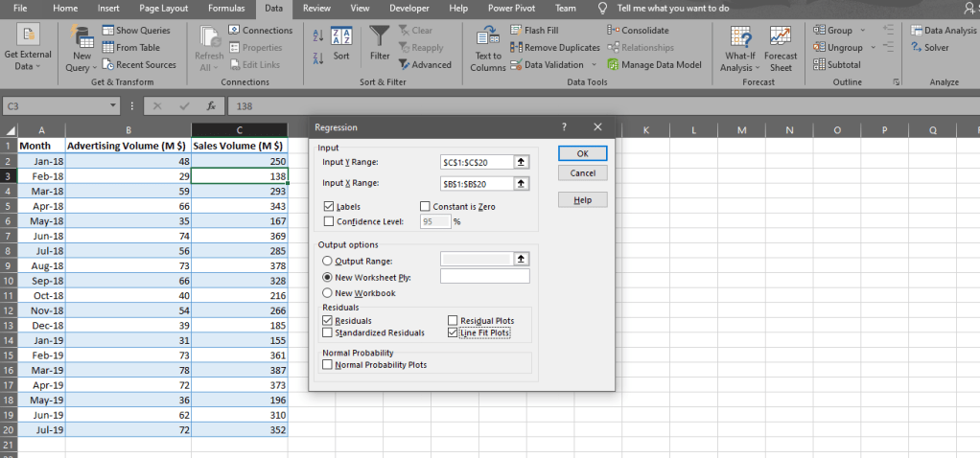The width and height of the screenshot is (980, 458).
Task: Click the Flash Fill icon
Action: click(518, 31)
